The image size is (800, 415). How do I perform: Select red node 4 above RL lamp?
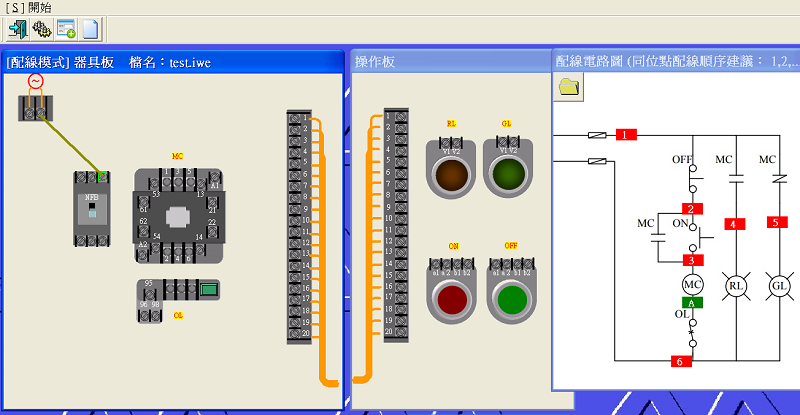click(x=735, y=224)
